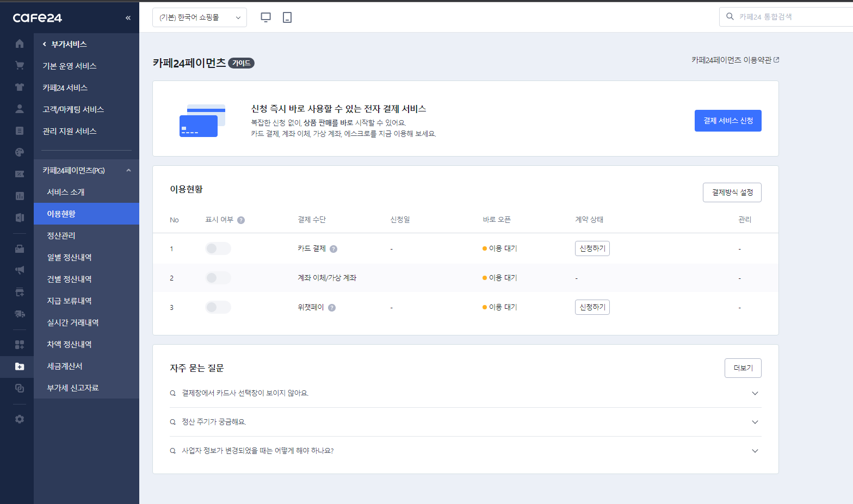Switch to desktop preview monitor icon
The image size is (853, 504).
265,17
